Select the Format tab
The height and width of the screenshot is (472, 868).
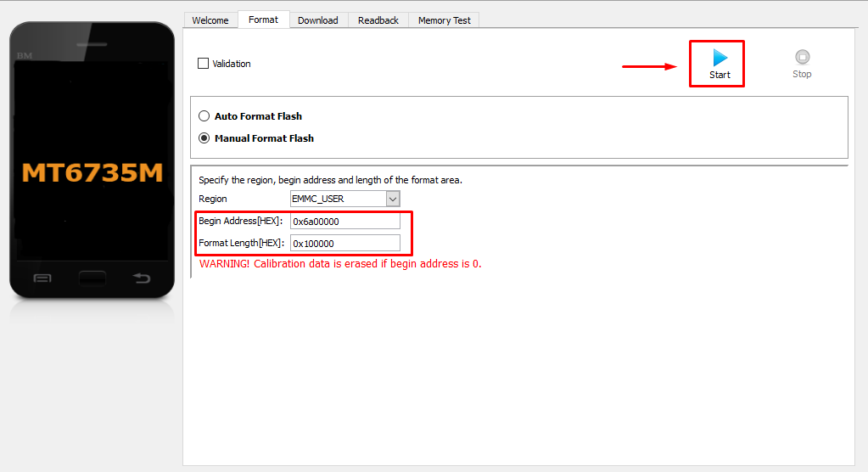point(263,20)
